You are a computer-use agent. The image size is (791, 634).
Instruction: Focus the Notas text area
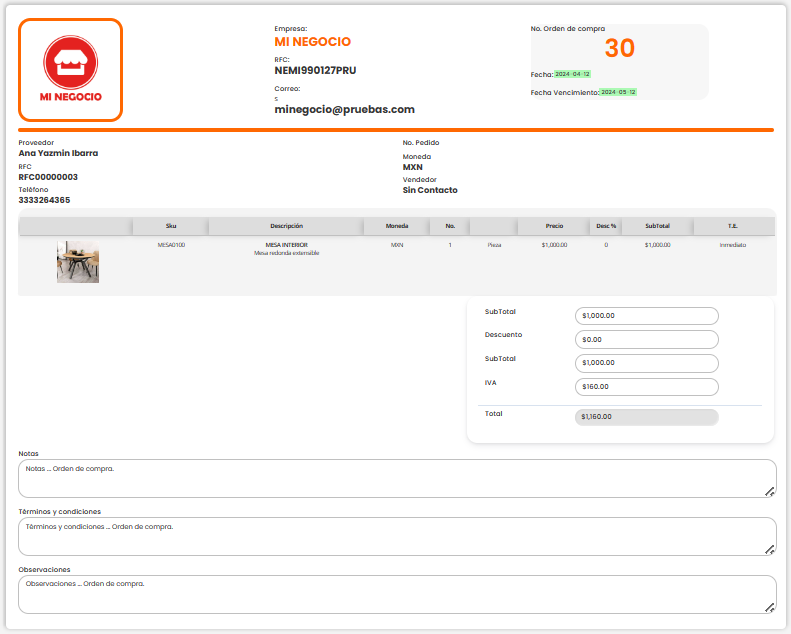390,478
